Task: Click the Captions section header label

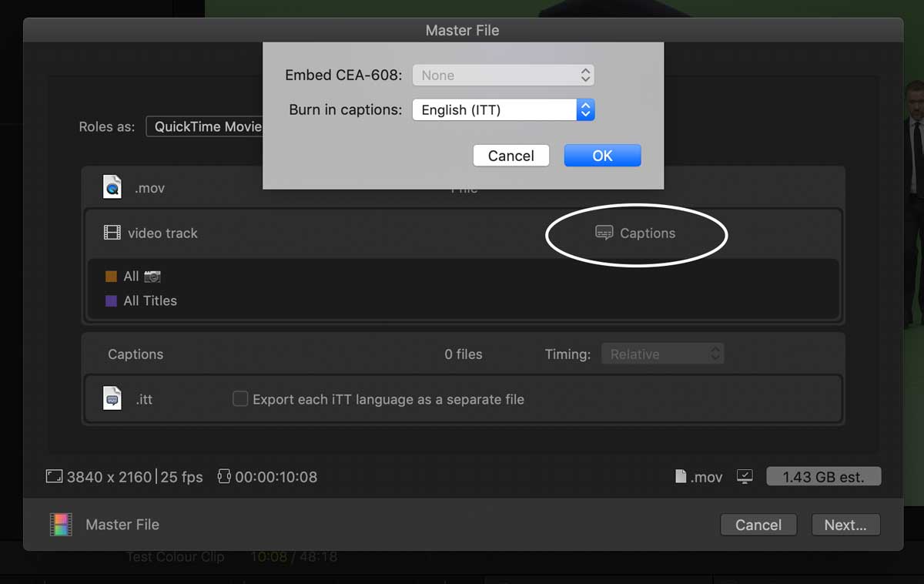Action: [136, 354]
